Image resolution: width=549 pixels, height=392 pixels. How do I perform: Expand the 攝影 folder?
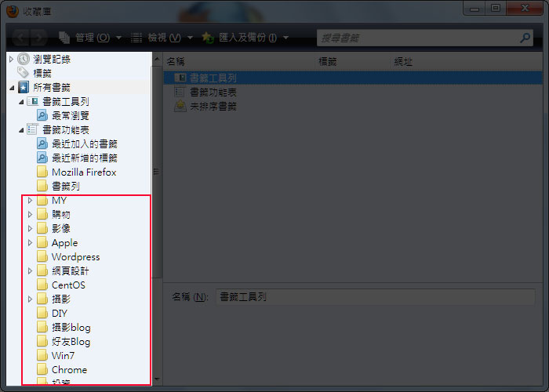point(30,299)
